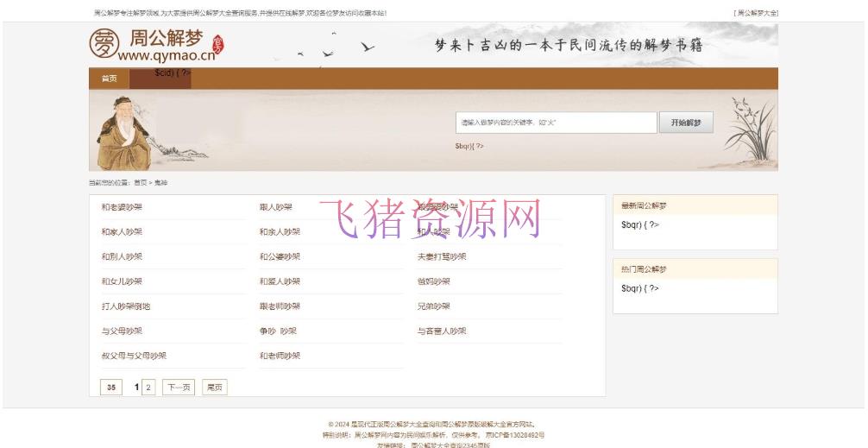Open the 和亲人吵架 article
This screenshot has height=448, width=868.
[280, 232]
